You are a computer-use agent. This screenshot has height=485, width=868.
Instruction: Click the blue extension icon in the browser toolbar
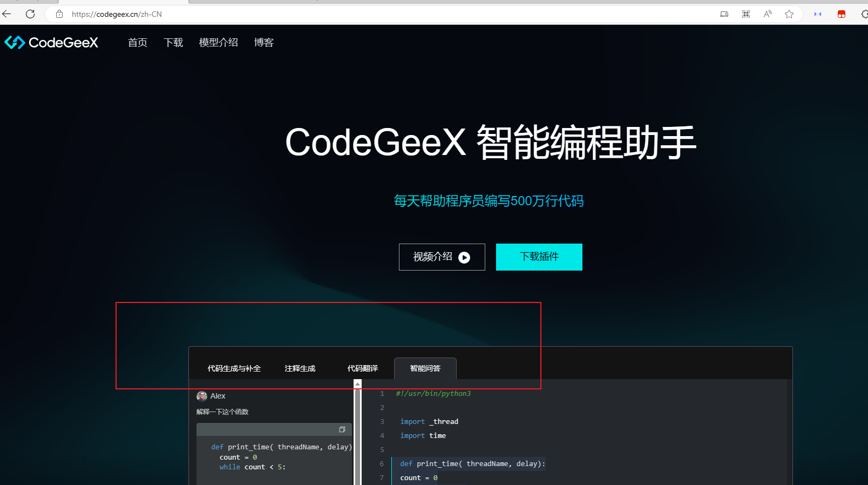[x=818, y=14]
